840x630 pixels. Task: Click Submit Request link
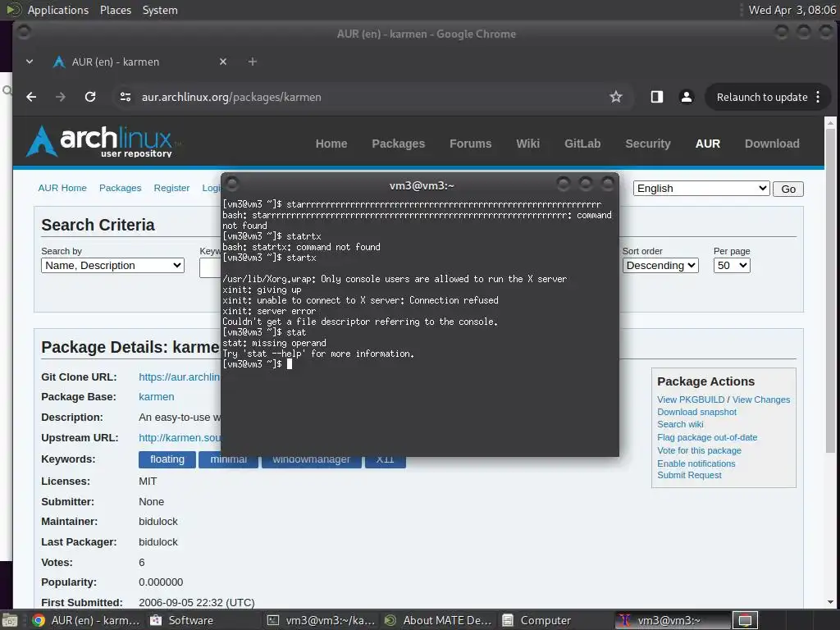[689, 475]
